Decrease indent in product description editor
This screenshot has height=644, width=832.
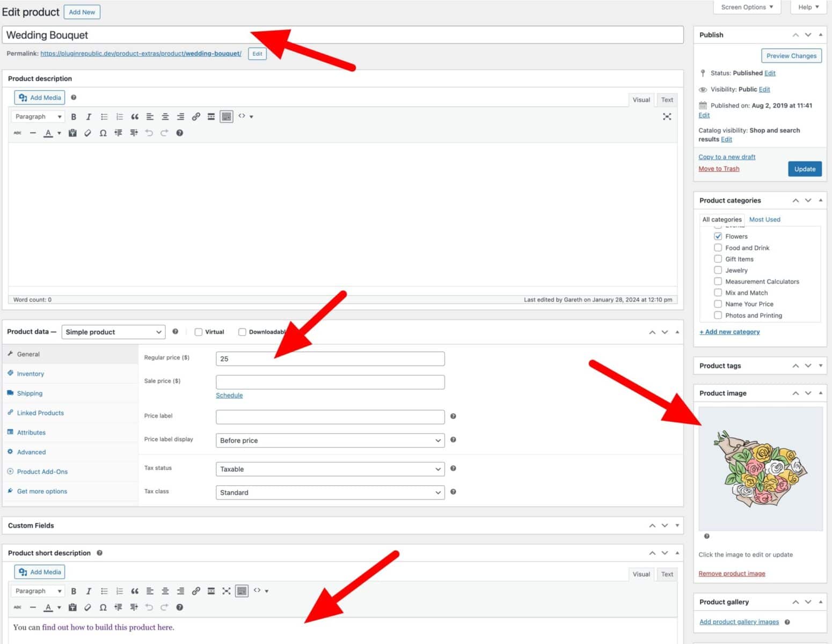[x=118, y=133]
